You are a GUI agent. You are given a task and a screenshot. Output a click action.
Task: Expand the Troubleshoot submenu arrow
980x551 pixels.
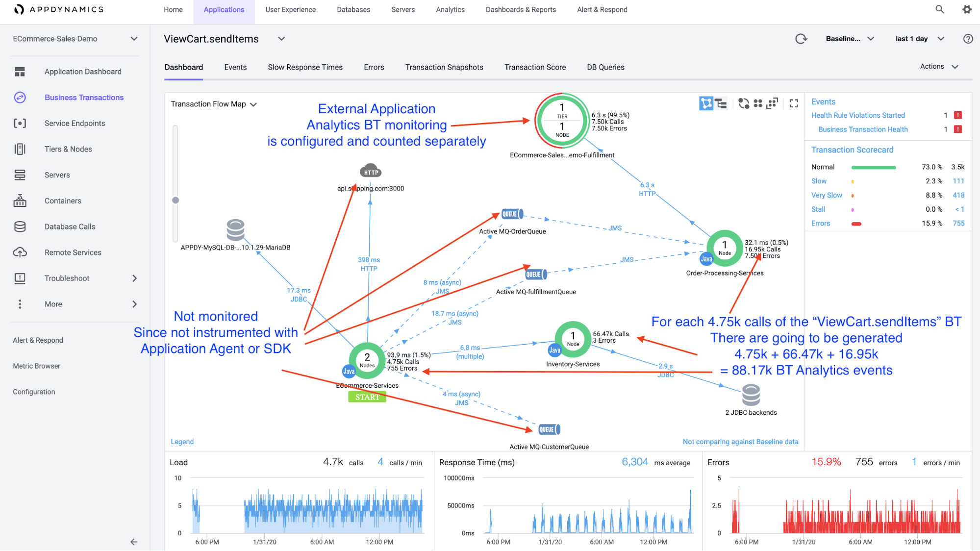pyautogui.click(x=134, y=278)
